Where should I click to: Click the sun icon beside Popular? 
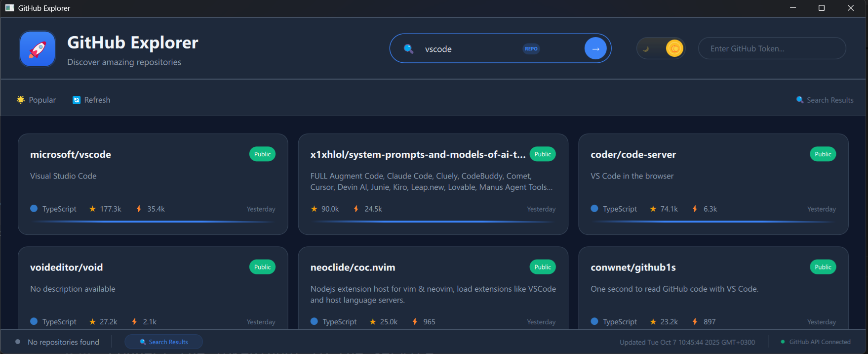pyautogui.click(x=21, y=99)
